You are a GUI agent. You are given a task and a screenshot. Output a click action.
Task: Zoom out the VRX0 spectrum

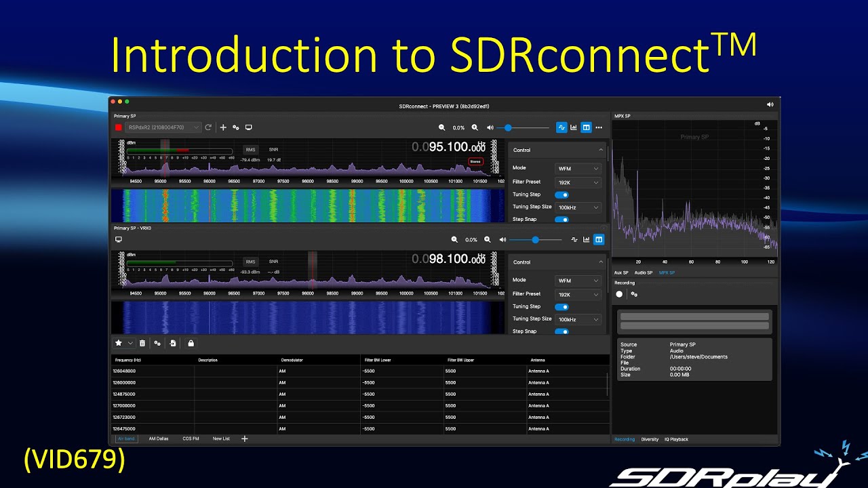pos(455,239)
